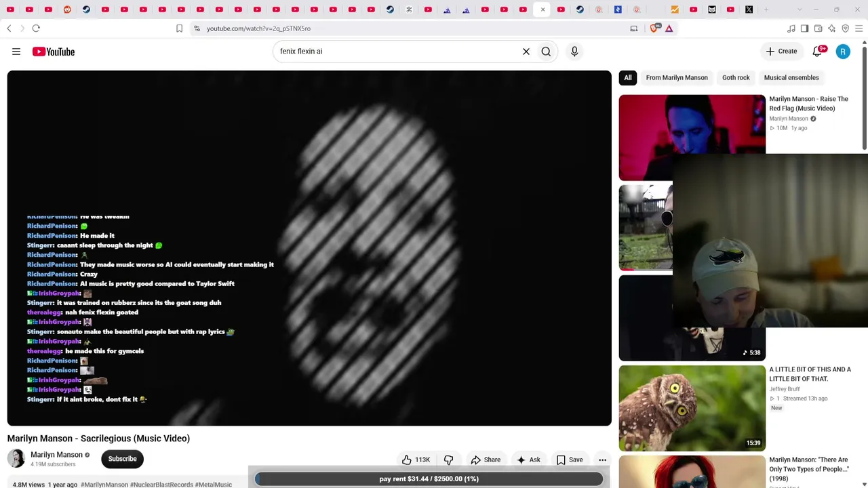This screenshot has width=868, height=488.
Task: Open a new browser tab
Action: point(767,9)
